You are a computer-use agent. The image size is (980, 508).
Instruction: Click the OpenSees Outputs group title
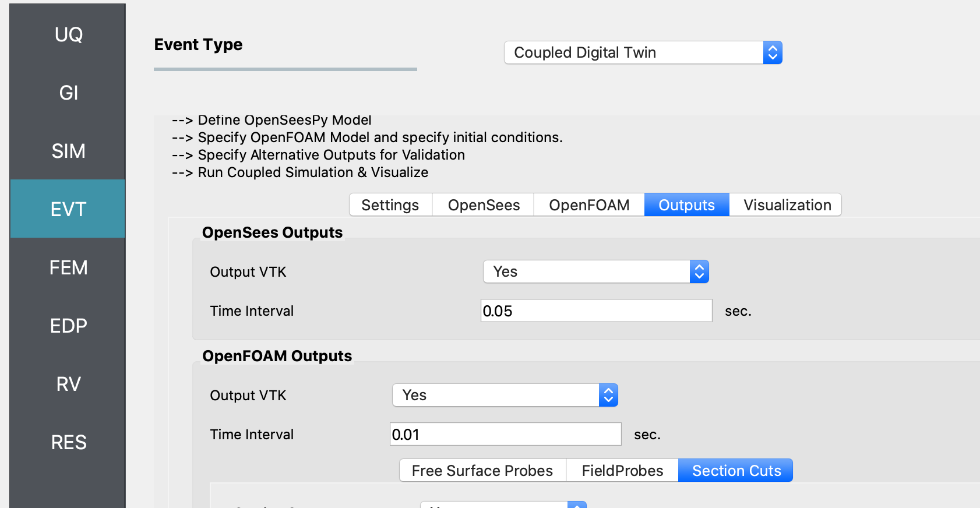[272, 232]
